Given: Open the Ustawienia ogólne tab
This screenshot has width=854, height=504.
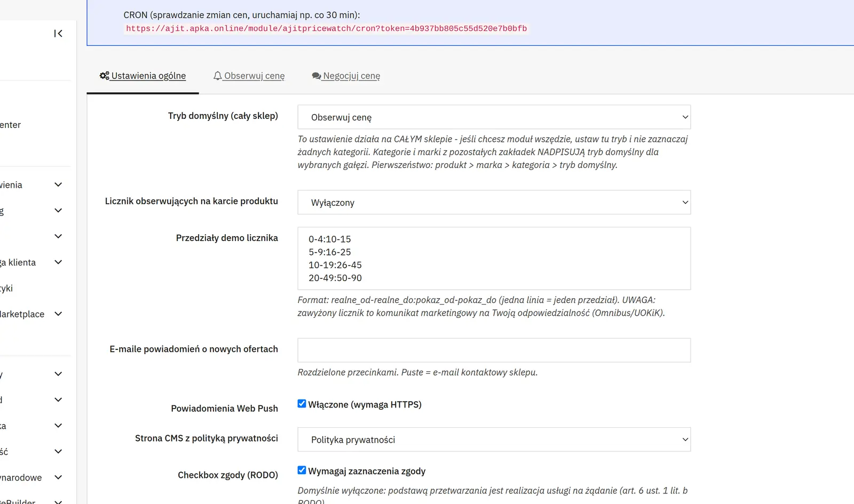Looking at the screenshot, I should pyautogui.click(x=143, y=76).
